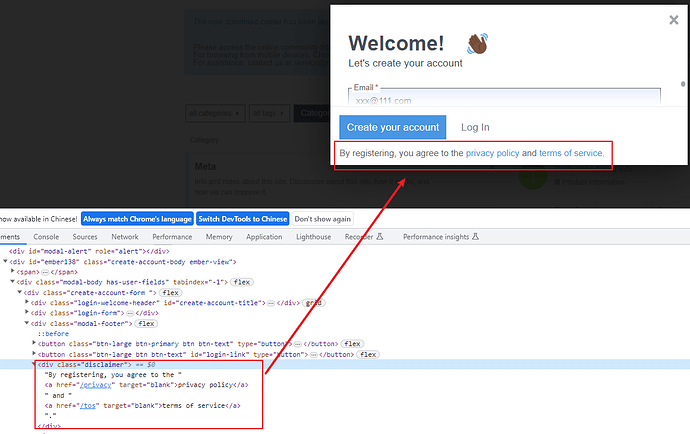Switch to the Memory tab
Screen dimensions: 690x434
click(219, 237)
